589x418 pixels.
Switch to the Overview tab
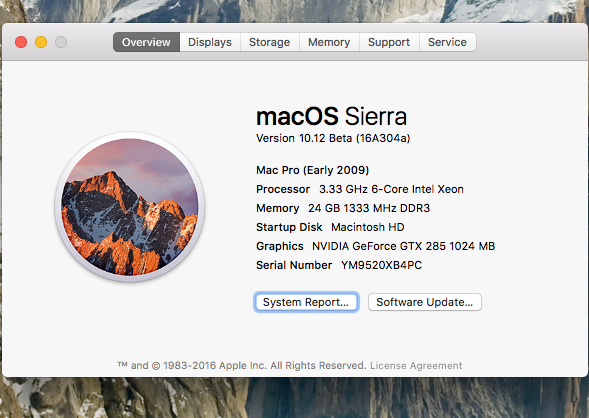[146, 42]
